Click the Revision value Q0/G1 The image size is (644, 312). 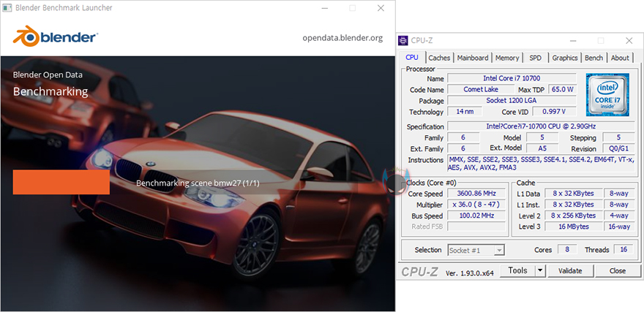(x=618, y=148)
